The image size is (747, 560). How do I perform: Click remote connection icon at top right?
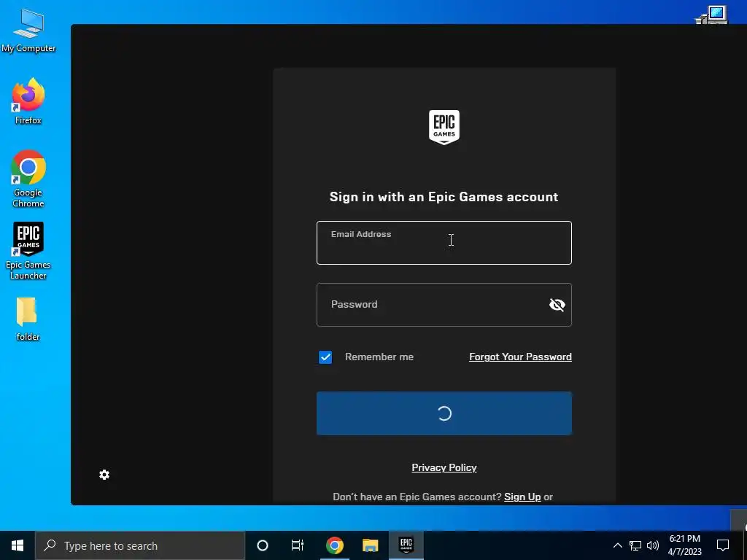point(712,15)
